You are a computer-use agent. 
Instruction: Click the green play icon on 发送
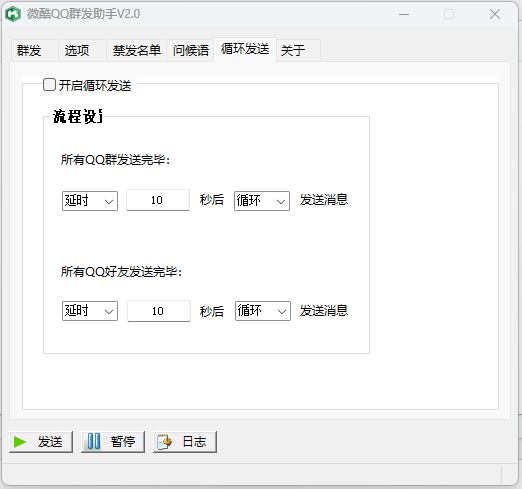tap(20, 442)
